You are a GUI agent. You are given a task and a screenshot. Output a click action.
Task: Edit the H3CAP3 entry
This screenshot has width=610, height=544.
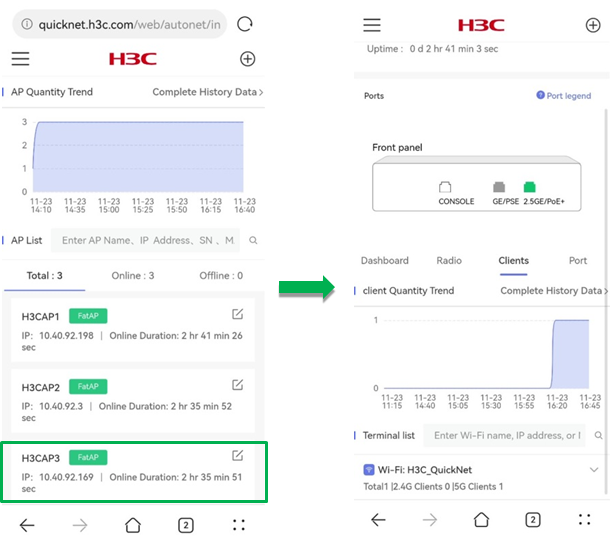tap(237, 455)
